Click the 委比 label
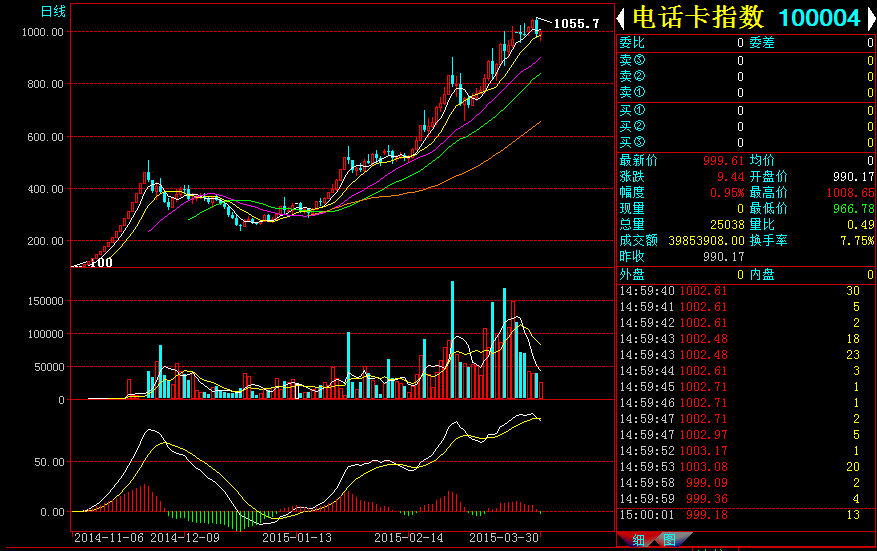The image size is (877, 551). (x=632, y=43)
